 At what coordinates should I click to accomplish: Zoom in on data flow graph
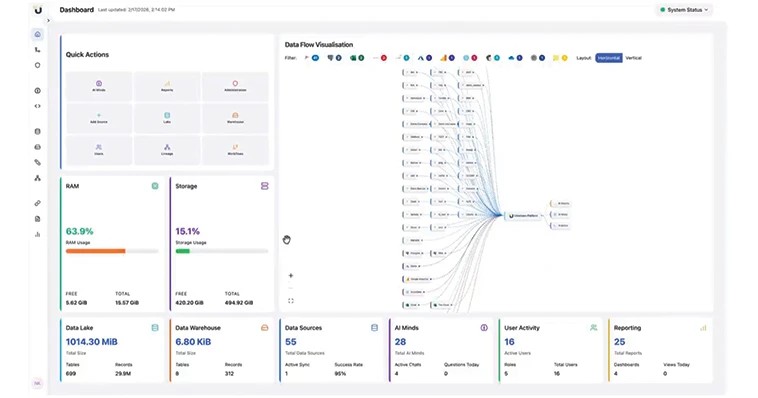coord(291,276)
